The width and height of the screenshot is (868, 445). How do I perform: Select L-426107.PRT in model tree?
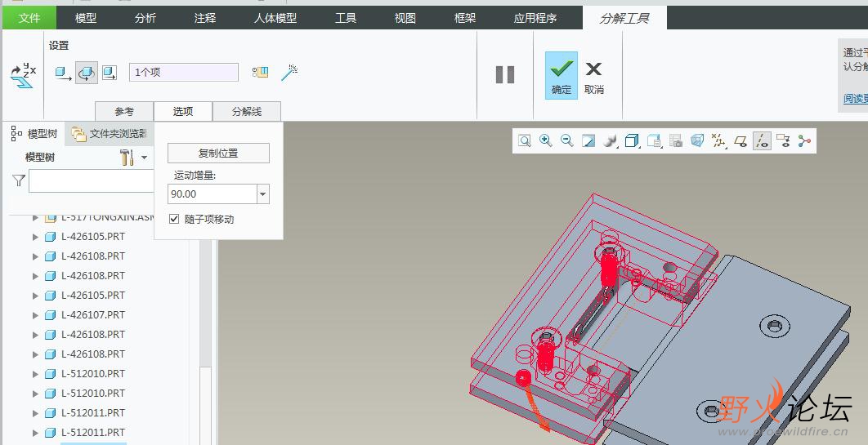coord(93,315)
